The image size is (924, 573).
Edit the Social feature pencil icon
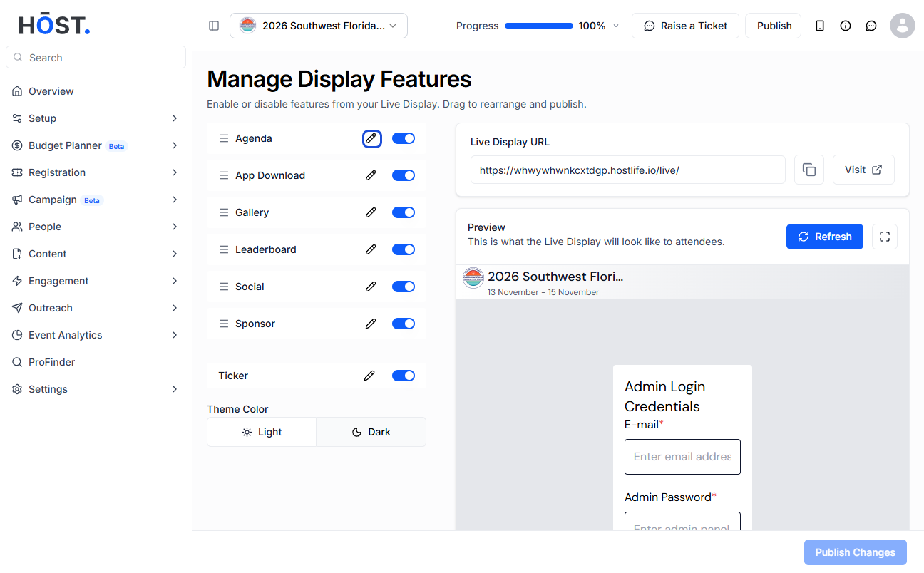[x=371, y=286]
